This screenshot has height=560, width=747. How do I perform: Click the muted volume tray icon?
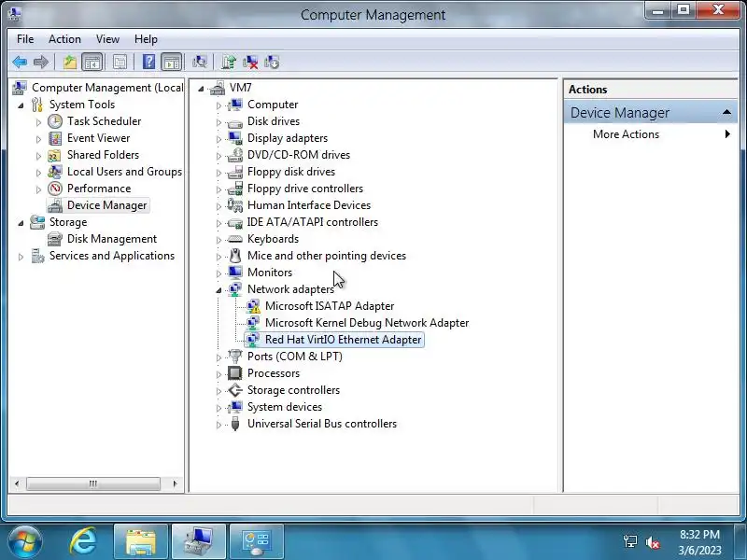tap(653, 542)
